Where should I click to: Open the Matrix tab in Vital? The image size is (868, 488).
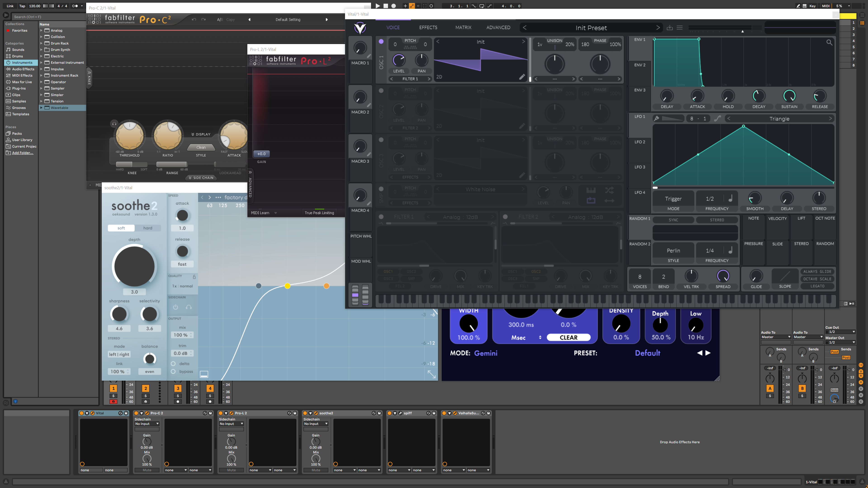463,28
